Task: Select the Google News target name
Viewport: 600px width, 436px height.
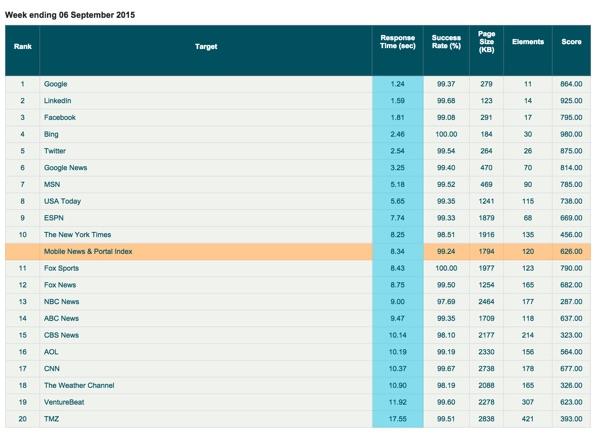Action: [x=65, y=168]
